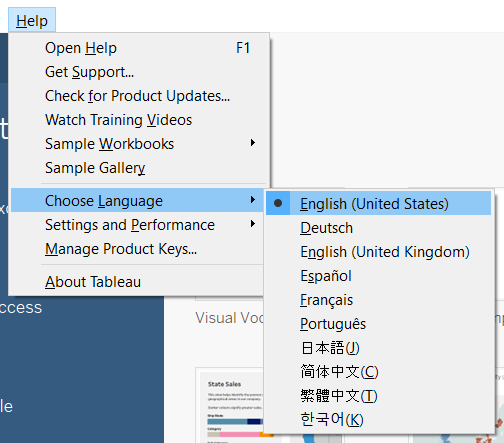The image size is (504, 443).
Task: Select Manage Product Keys...
Action: coord(137,249)
